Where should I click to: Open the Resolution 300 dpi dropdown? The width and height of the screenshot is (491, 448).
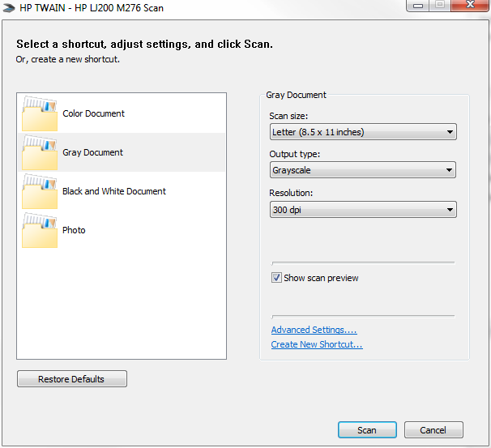(363, 210)
